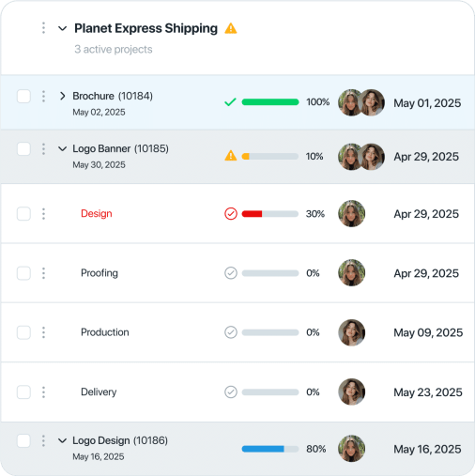The height and width of the screenshot is (476, 475).
Task: Open the Production task name
Action: tap(105, 332)
